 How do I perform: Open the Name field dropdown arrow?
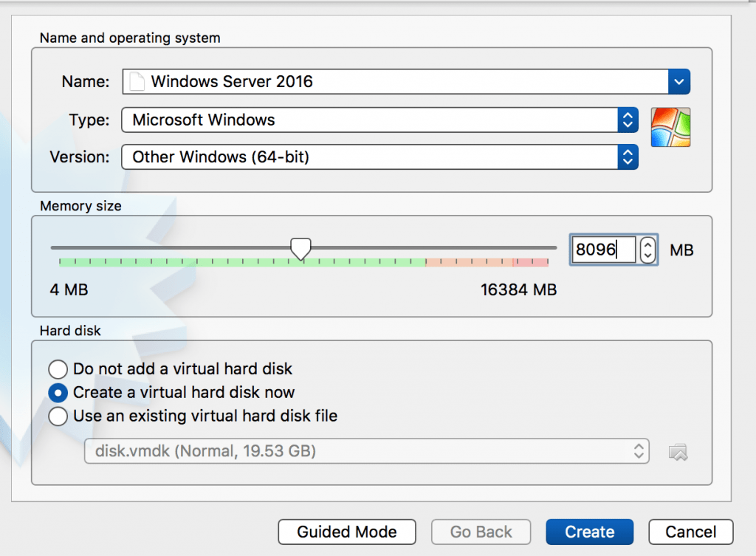pyautogui.click(x=678, y=81)
